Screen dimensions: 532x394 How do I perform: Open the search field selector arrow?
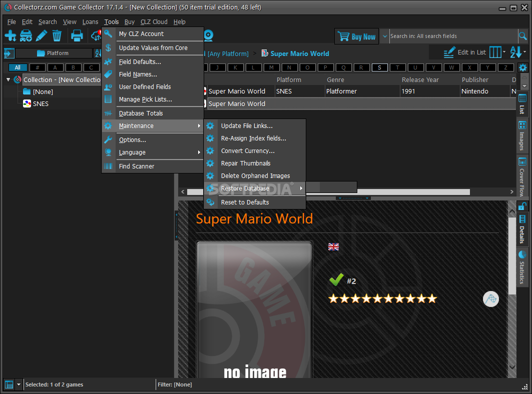[x=385, y=36]
